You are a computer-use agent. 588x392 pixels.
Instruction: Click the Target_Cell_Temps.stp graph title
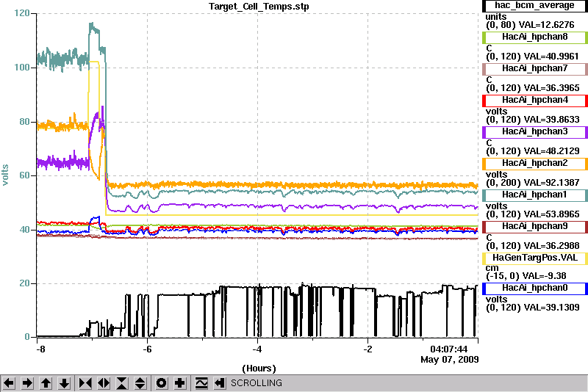259,7
